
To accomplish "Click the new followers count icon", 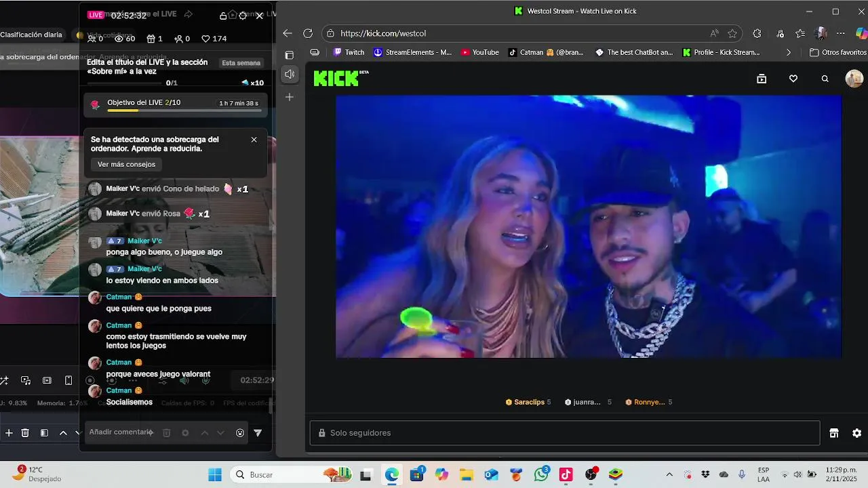I will 182,39.
